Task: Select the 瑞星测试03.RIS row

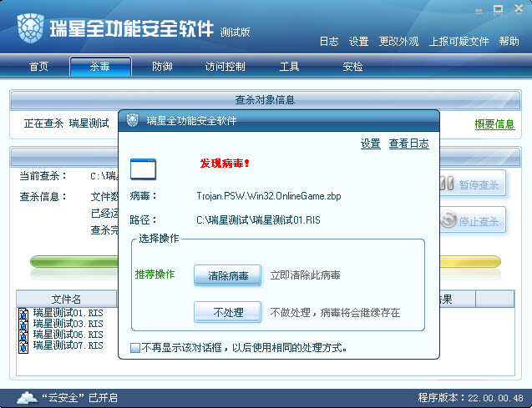Action: (x=68, y=324)
